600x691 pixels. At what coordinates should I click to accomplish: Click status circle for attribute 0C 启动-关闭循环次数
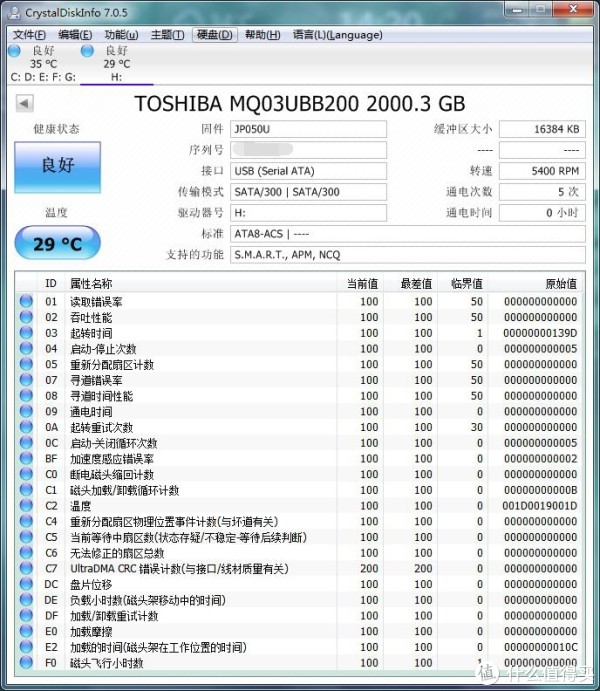point(26,443)
